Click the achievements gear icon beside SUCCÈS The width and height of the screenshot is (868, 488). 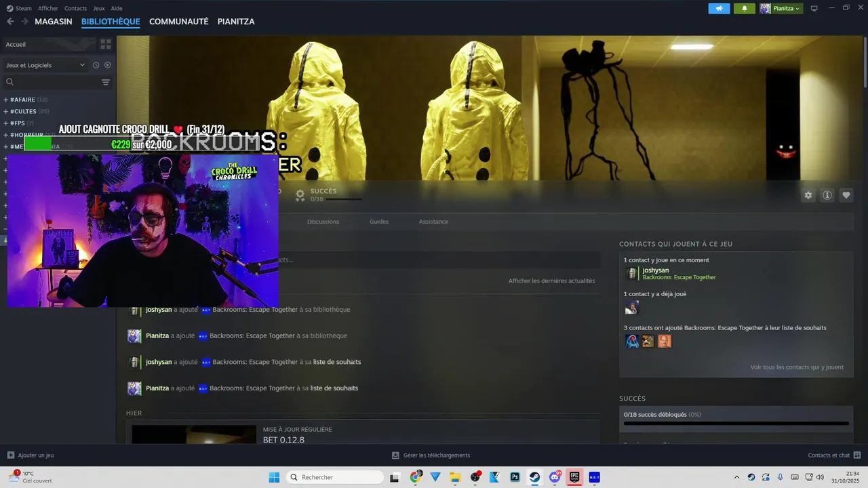point(300,195)
